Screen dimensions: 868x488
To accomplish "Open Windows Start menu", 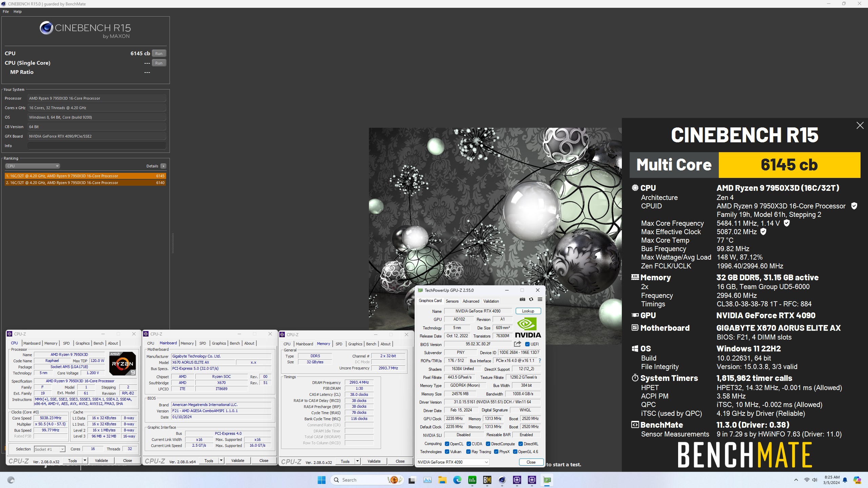I will coord(321,480).
